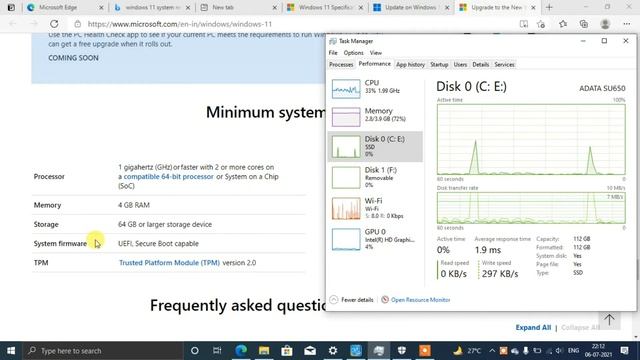640x360 pixels.
Task: Switch to the Users tab
Action: click(460, 64)
